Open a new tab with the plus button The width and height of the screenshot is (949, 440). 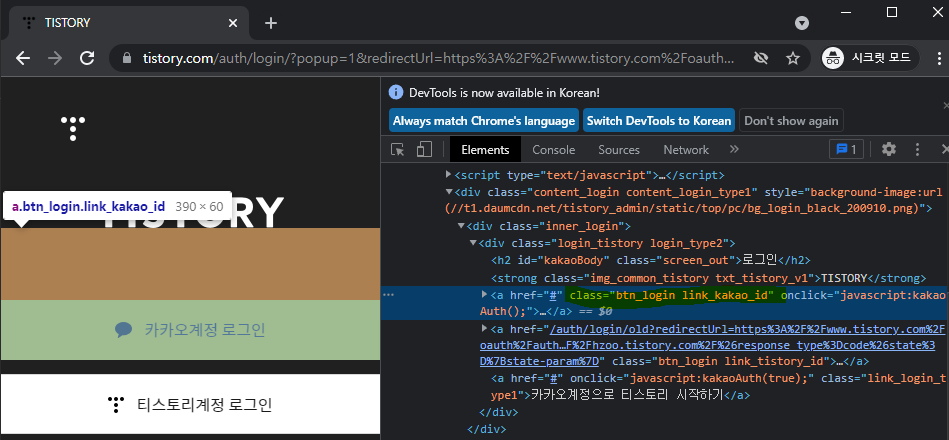(x=271, y=23)
